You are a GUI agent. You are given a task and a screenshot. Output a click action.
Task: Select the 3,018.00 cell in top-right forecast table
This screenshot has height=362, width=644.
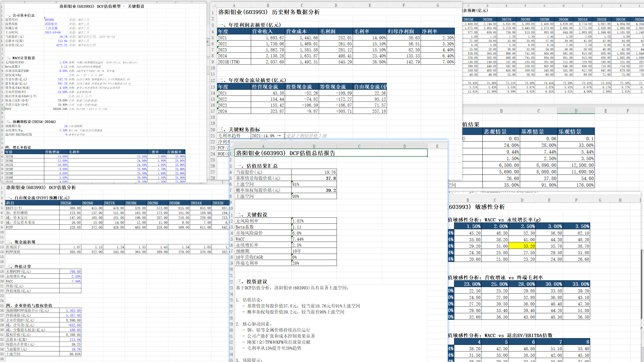[x=507, y=24]
